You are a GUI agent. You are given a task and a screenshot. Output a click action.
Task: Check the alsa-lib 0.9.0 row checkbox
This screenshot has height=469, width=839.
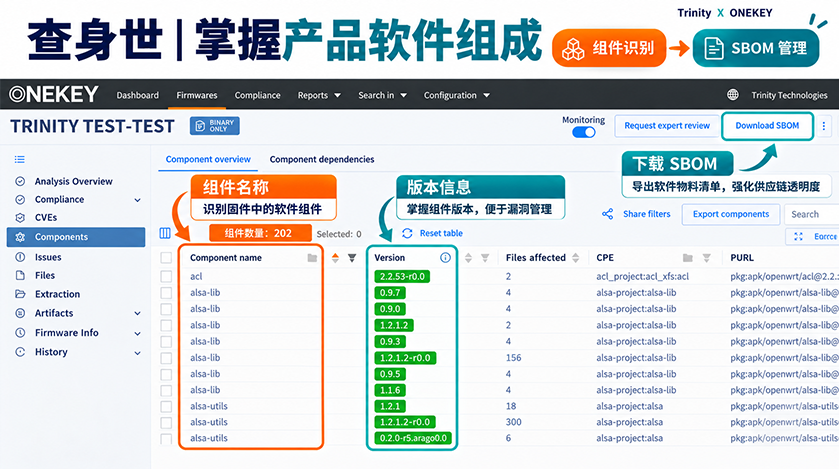point(166,309)
